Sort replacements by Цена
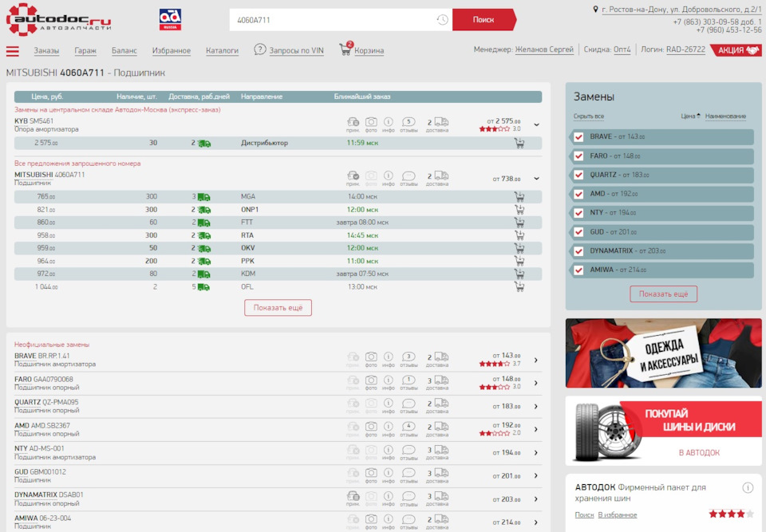Screen dimensions: 766x532 tap(690, 116)
